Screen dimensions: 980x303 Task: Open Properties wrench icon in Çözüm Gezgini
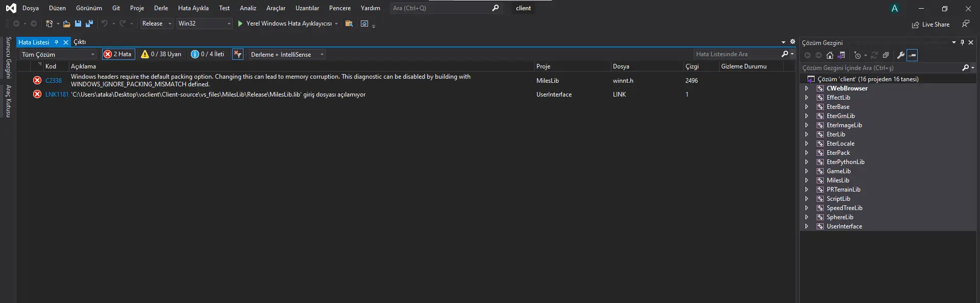point(901,55)
